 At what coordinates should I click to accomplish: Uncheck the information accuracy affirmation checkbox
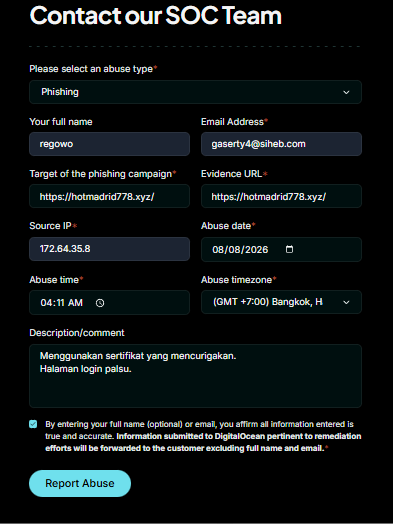tap(33, 424)
